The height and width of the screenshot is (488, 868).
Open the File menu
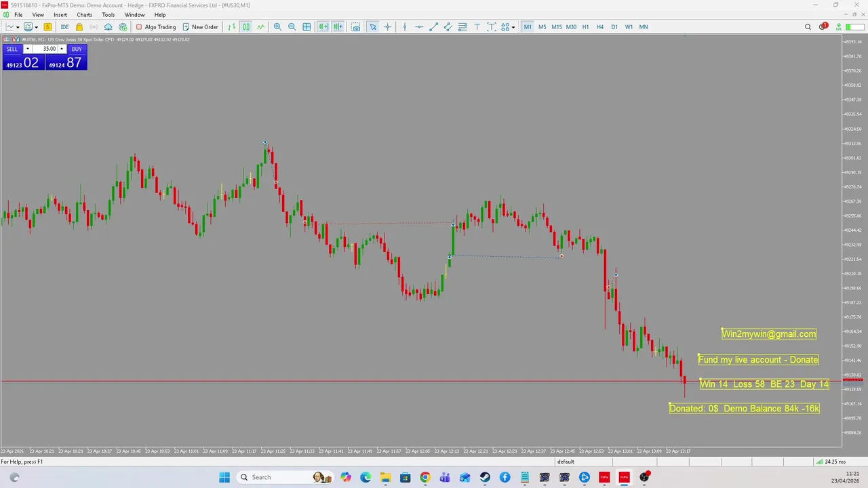[19, 15]
